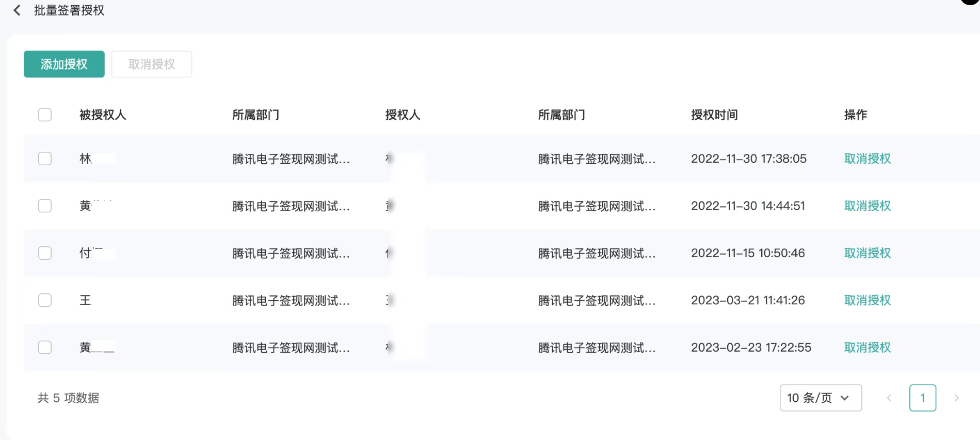This screenshot has width=980, height=440.
Task: Check the checkbox for the 林 row
Action: click(x=44, y=159)
